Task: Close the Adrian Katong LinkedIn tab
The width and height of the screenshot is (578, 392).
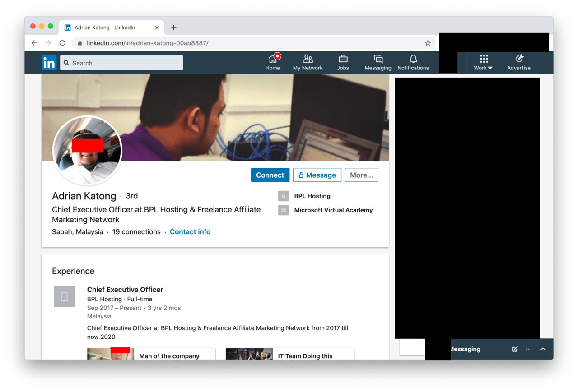Action: pos(157,28)
